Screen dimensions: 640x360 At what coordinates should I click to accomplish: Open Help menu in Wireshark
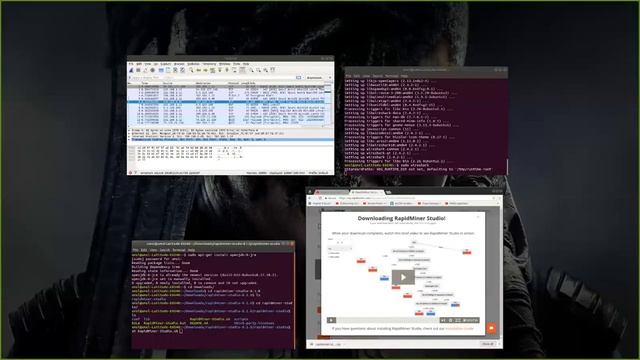click(x=246, y=64)
